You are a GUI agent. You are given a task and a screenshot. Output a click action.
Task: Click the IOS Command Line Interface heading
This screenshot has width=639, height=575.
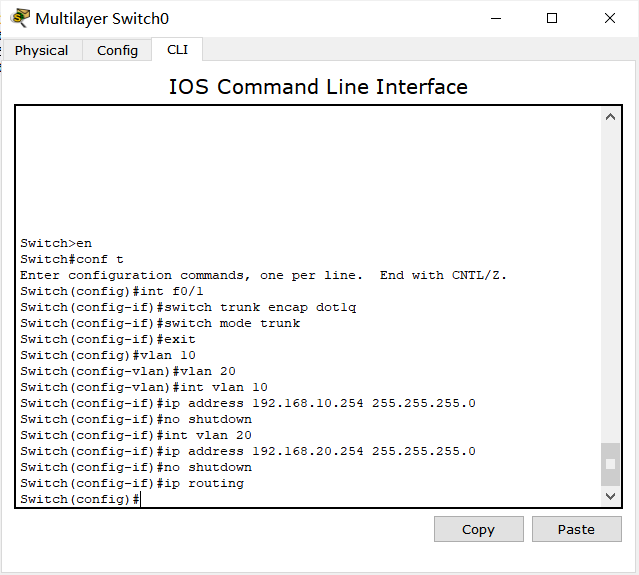click(318, 87)
